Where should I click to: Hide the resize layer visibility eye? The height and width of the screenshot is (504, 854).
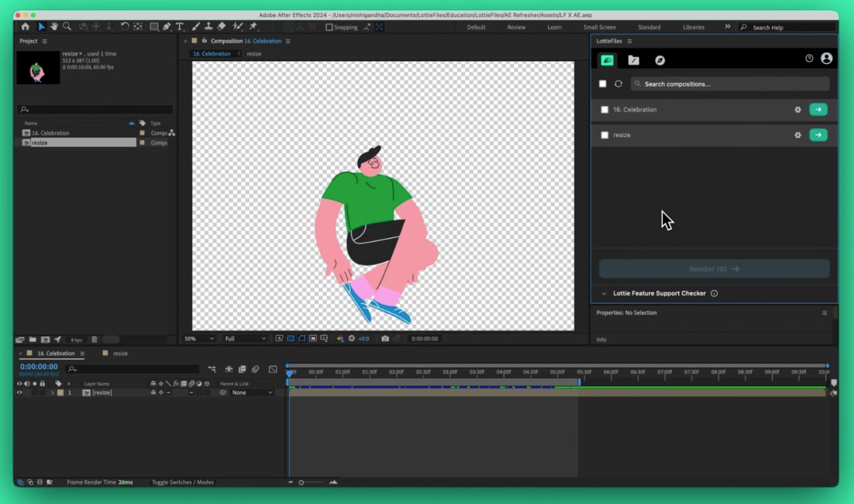point(19,392)
